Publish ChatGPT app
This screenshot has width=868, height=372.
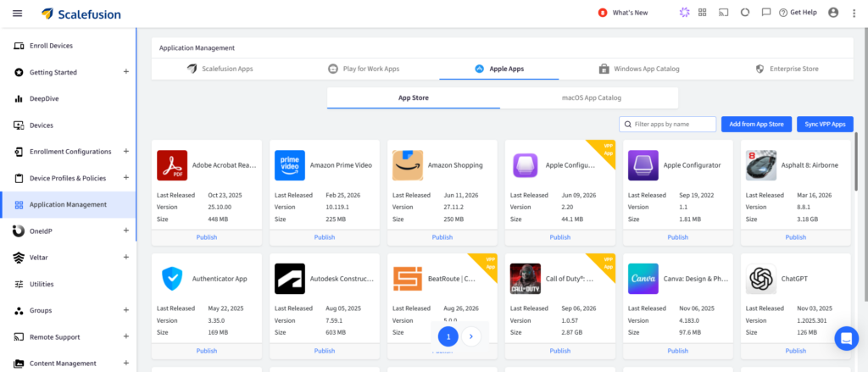point(795,351)
